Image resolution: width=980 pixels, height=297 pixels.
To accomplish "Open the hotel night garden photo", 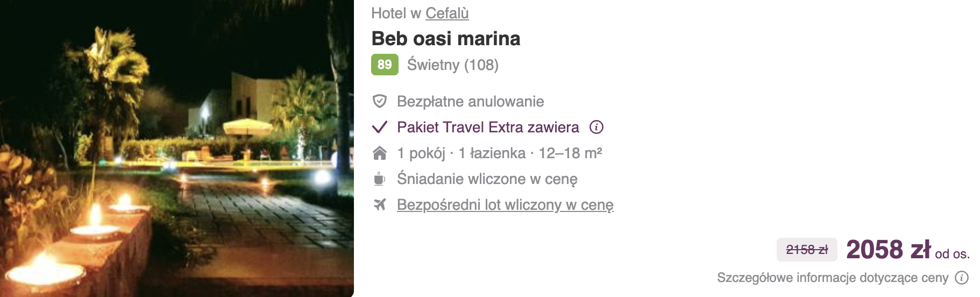I will pos(177,148).
